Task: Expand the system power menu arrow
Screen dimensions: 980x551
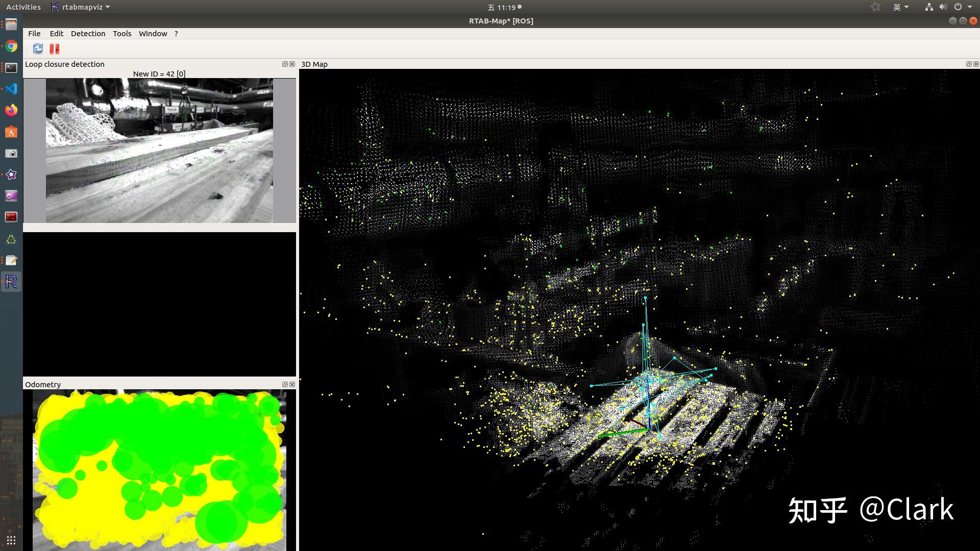Action: [970, 7]
